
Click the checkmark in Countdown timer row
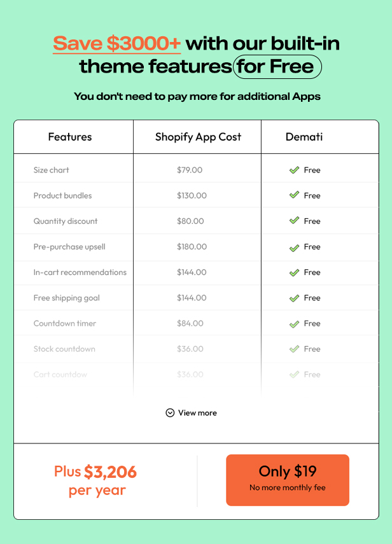[x=294, y=324]
